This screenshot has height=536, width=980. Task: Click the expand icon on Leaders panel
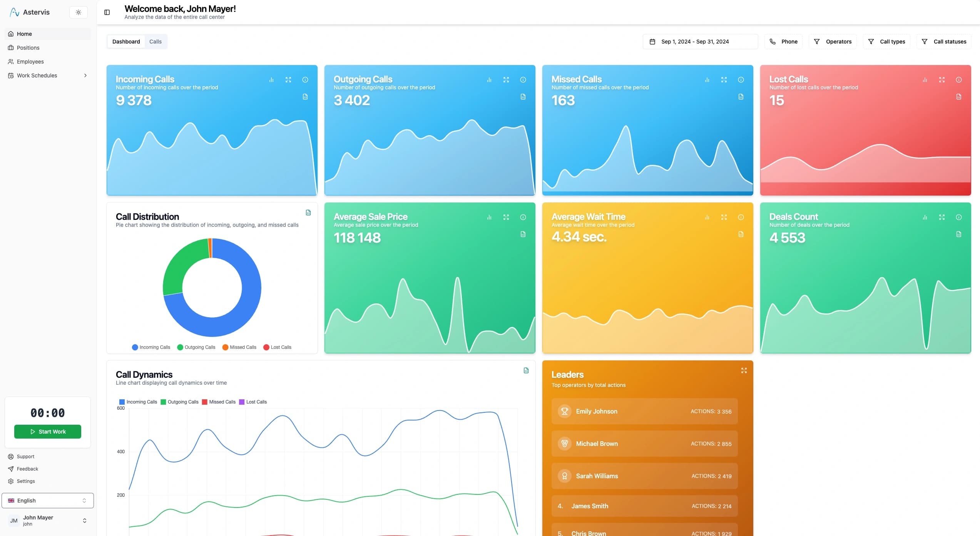click(744, 370)
